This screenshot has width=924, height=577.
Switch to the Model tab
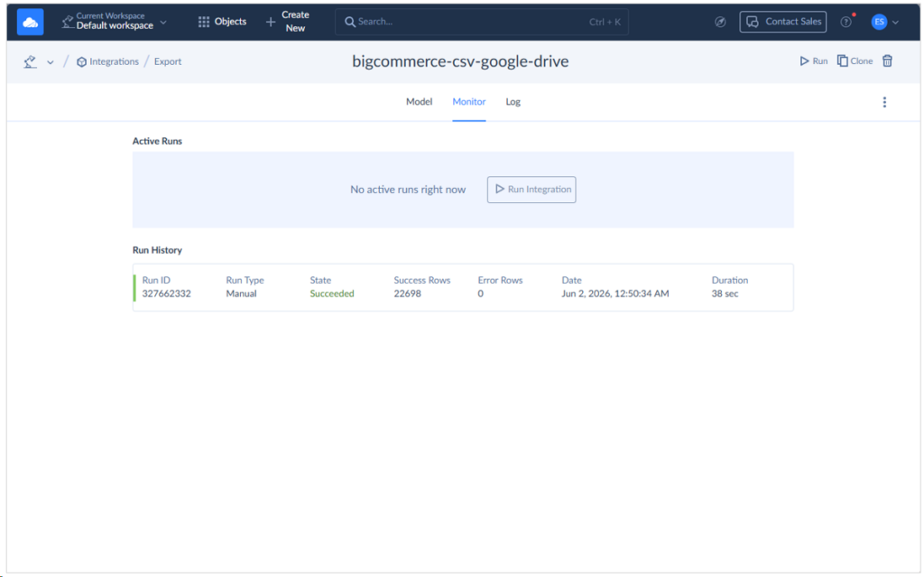point(419,101)
